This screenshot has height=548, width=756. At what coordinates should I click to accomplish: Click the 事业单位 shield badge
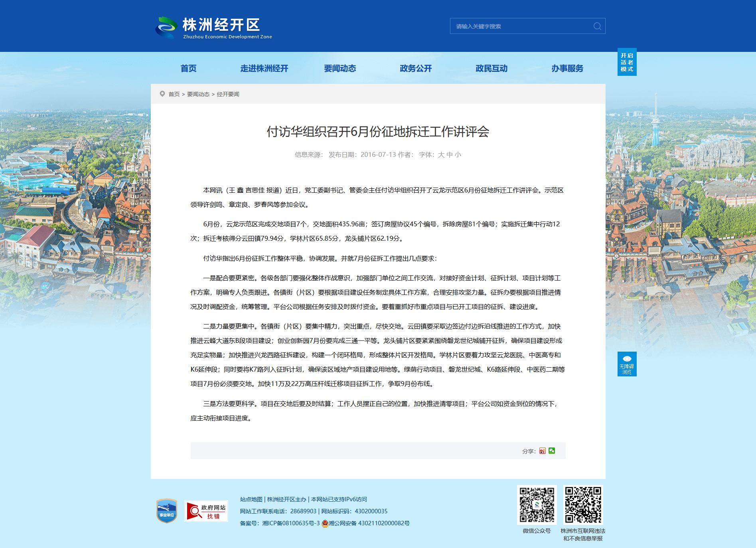click(167, 510)
